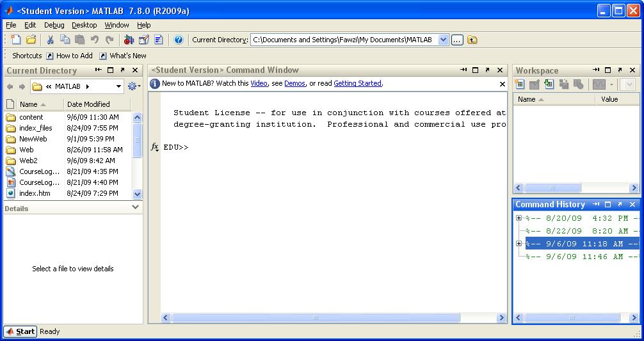This screenshot has height=341, width=644.
Task: Click the forward arrow in Current Directory panel
Action: coord(22,86)
